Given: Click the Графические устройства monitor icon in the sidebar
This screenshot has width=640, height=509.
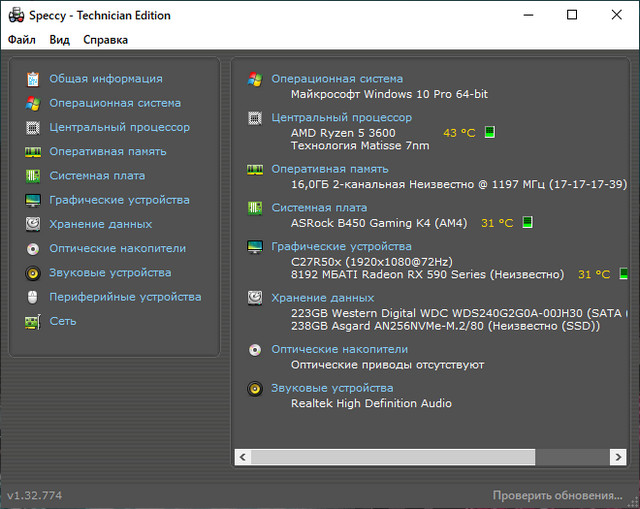Looking at the screenshot, I should (x=33, y=200).
